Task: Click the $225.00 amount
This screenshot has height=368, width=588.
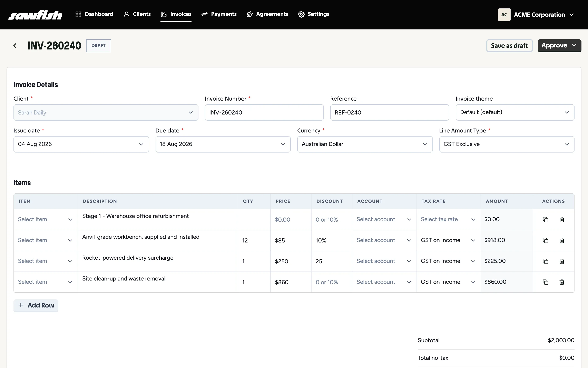Action: (x=495, y=261)
